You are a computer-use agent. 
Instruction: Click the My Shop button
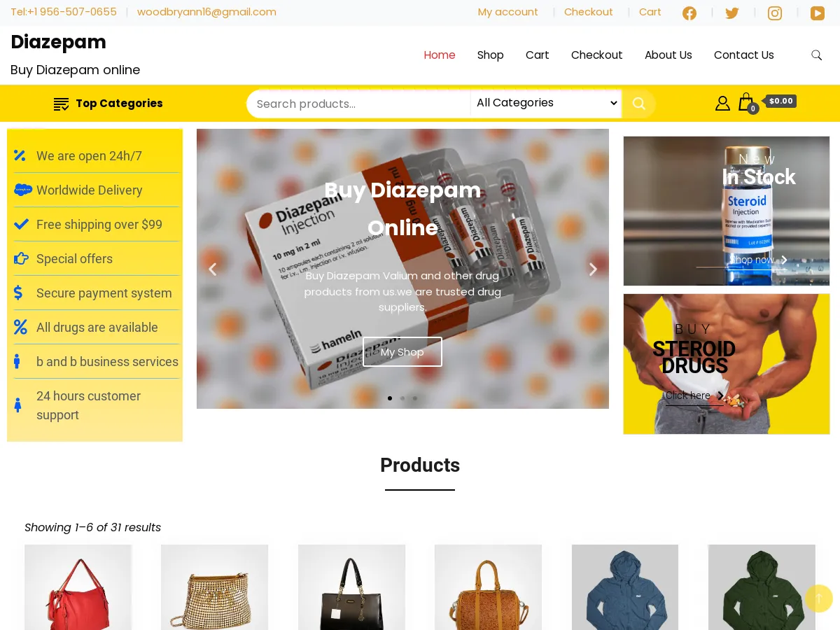pyautogui.click(x=402, y=352)
